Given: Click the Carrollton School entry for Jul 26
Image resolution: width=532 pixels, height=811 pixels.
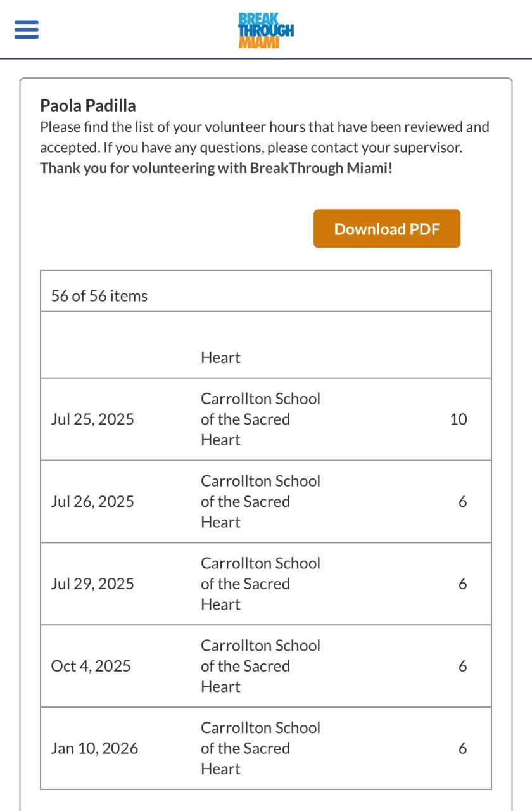Looking at the screenshot, I should 260,502.
